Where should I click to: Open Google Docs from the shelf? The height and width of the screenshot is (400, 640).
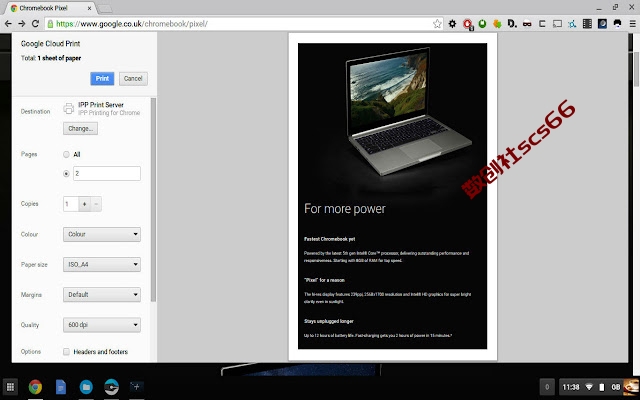point(61,387)
